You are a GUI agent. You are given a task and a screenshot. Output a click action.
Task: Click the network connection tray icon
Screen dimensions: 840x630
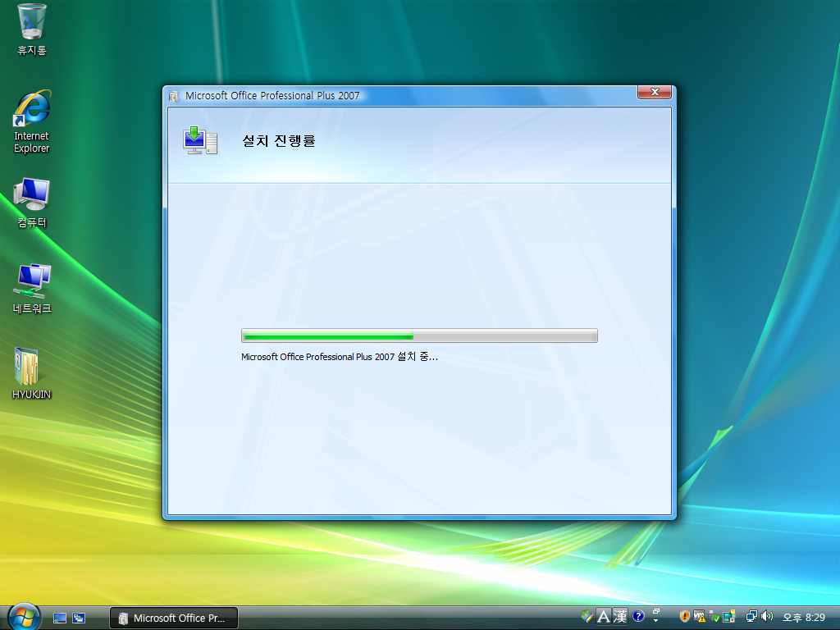(x=752, y=616)
